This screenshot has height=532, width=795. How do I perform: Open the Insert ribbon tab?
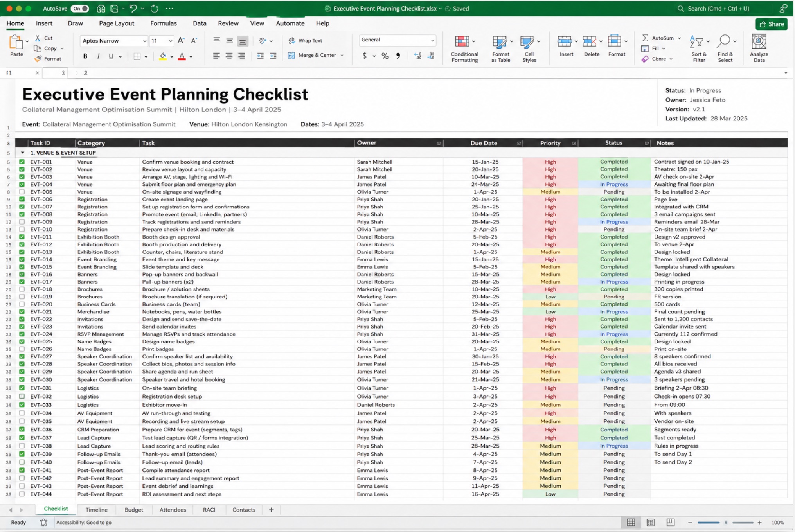(x=44, y=23)
